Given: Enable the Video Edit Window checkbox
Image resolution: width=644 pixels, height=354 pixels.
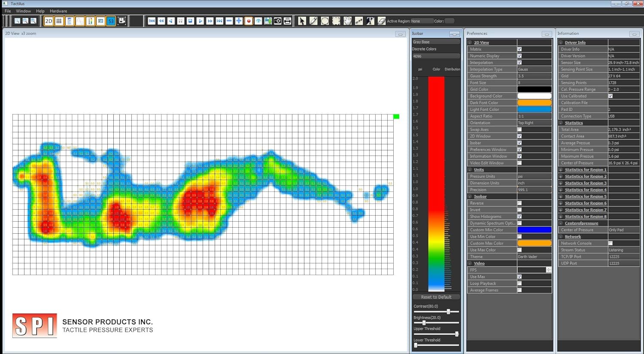Looking at the screenshot, I should pos(519,163).
